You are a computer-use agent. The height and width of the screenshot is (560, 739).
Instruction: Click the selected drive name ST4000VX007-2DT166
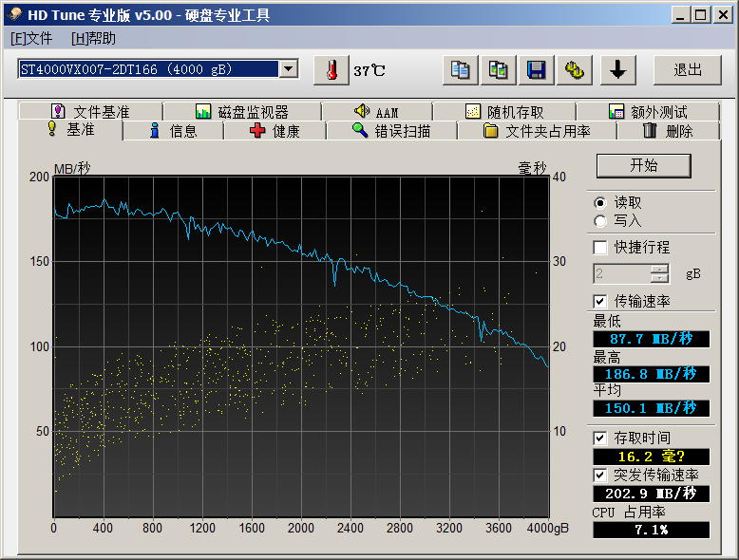click(148, 69)
